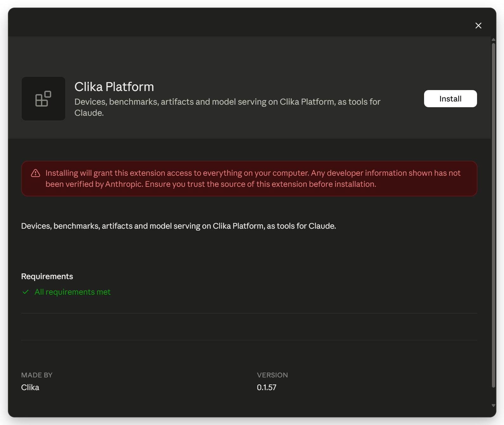The image size is (504, 425).
Task: Click the 'Clika' developer name under Made By
Action: tap(30, 387)
